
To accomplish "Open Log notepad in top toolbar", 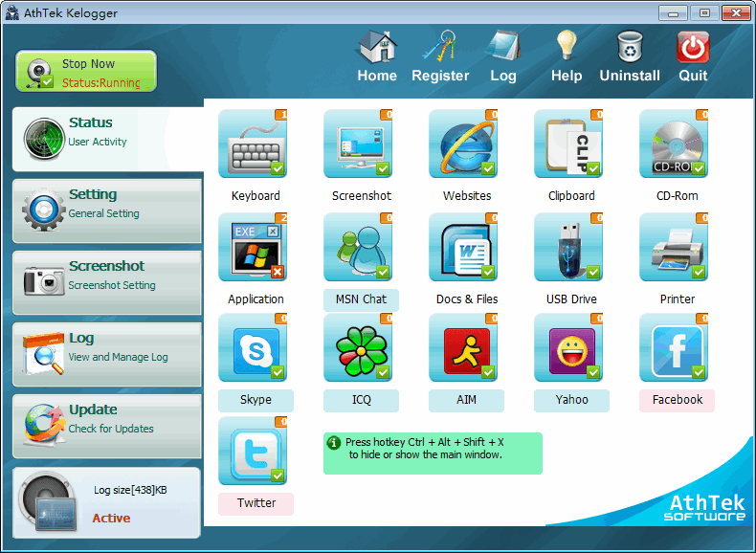I will point(502,56).
